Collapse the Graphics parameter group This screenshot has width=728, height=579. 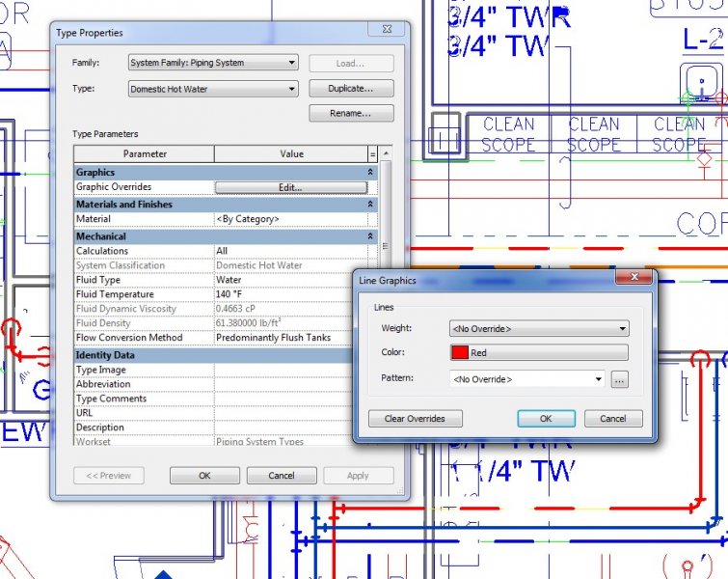pyautogui.click(x=370, y=172)
